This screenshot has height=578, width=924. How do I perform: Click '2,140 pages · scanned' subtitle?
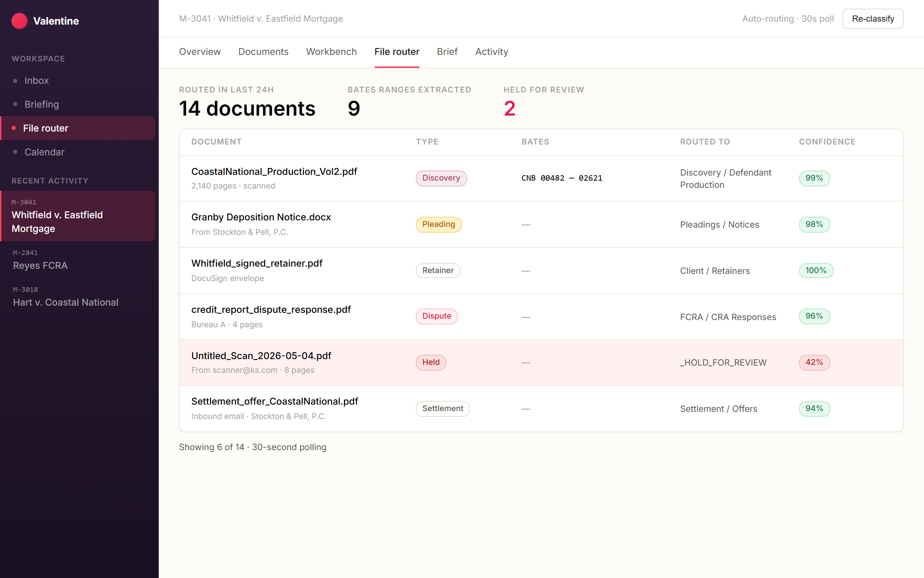[233, 186]
